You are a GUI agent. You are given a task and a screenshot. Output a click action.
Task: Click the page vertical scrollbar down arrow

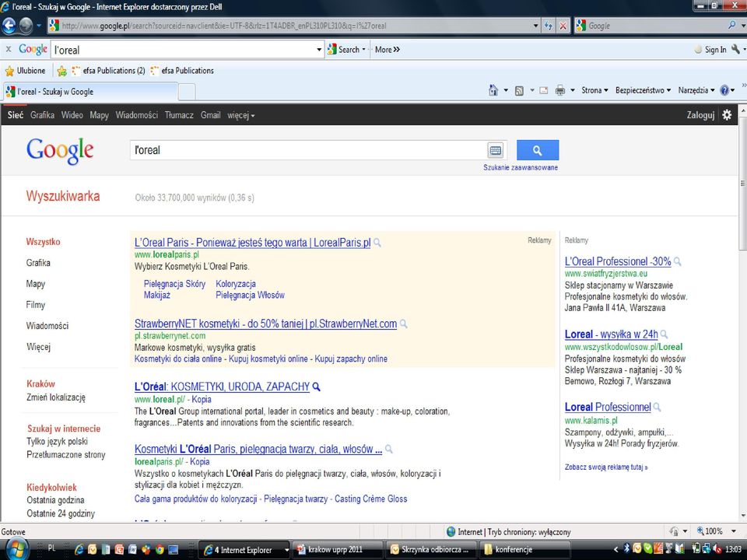pyautogui.click(x=742, y=515)
